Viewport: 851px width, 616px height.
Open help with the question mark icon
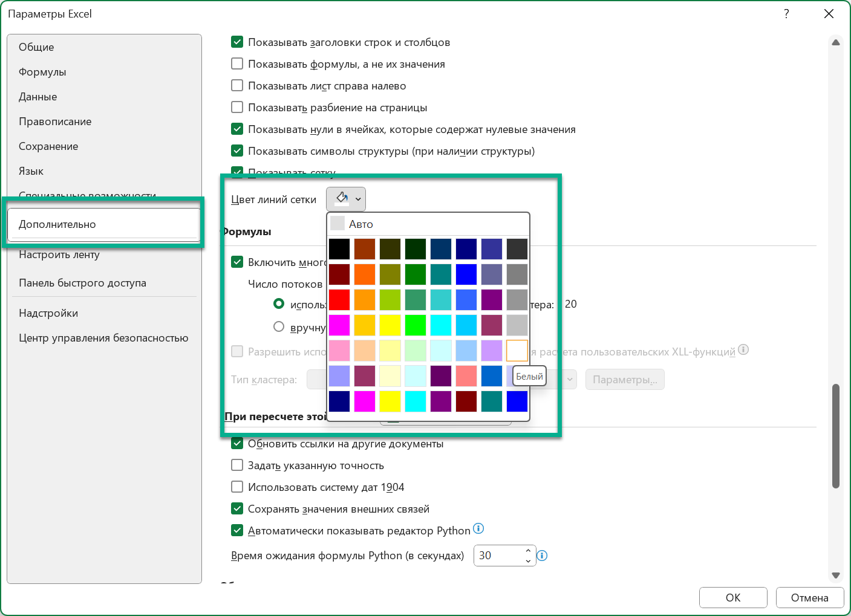pyautogui.click(x=786, y=14)
